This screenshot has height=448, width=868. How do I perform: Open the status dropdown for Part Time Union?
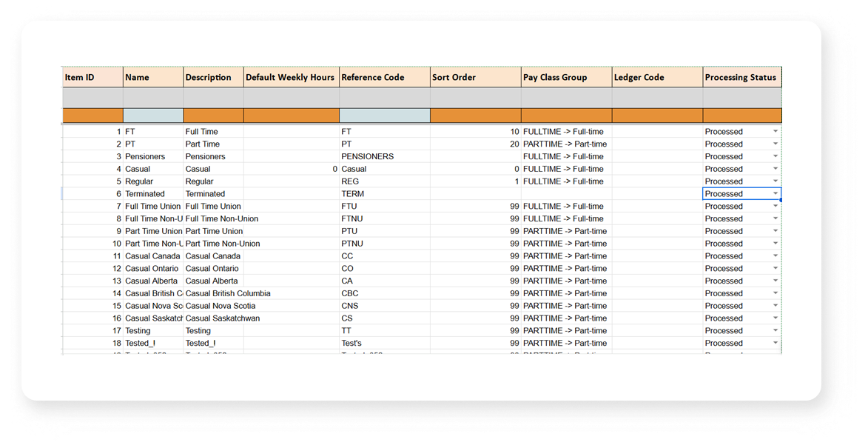tap(775, 230)
